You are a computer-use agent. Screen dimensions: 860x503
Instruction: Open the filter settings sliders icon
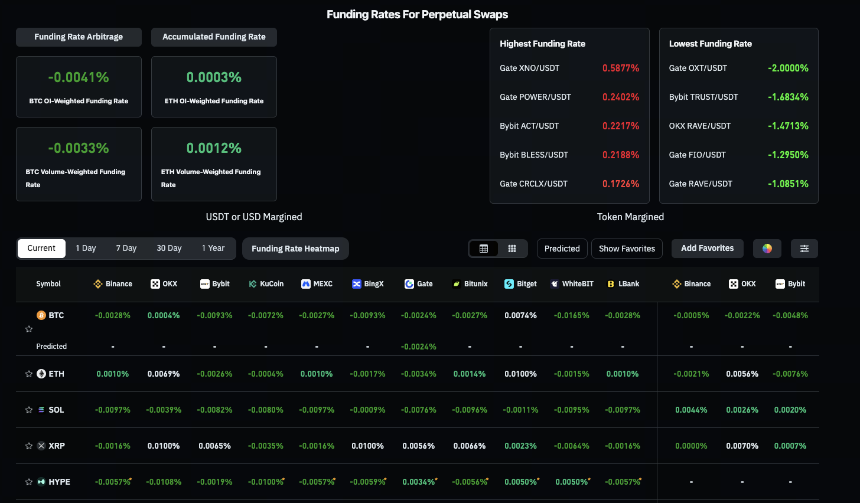tap(804, 248)
